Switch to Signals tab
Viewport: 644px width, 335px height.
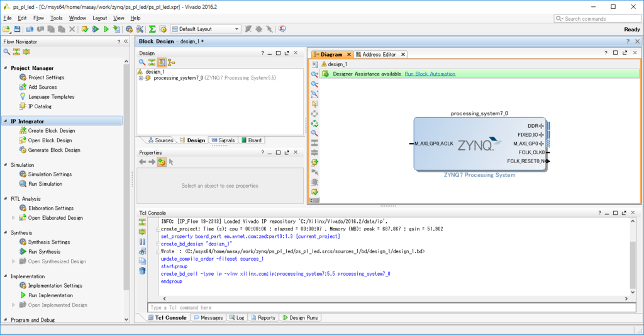tap(223, 140)
